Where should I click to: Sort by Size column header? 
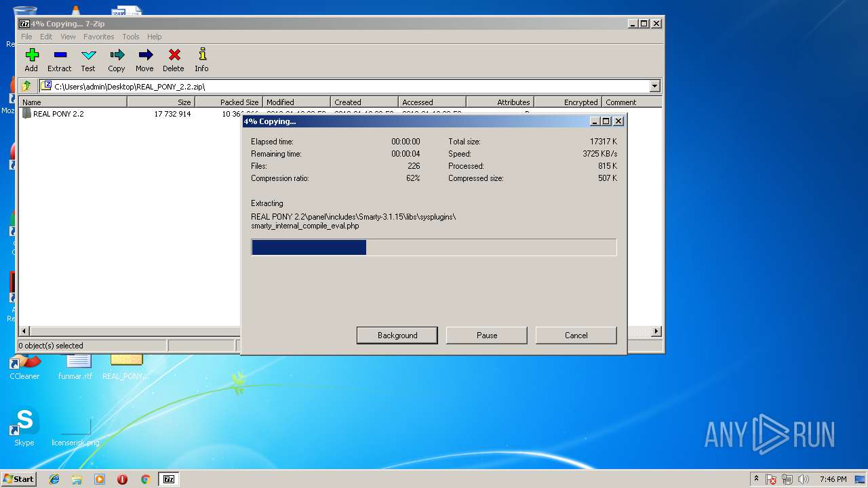161,102
